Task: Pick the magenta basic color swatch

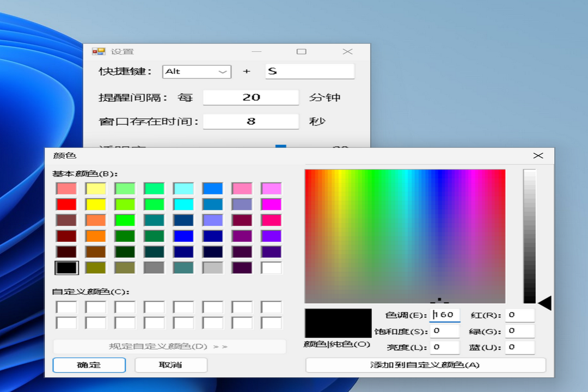Action: click(272, 205)
